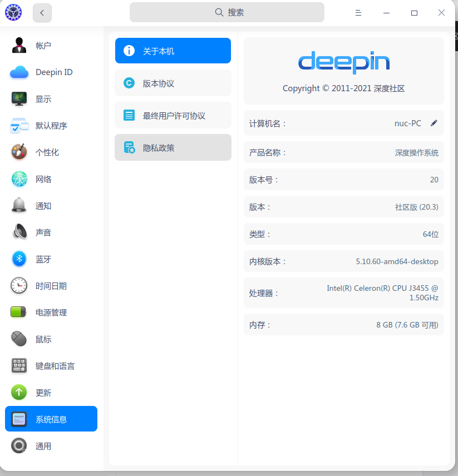This screenshot has width=458, height=476.
Task: Open Network settings
Action: (43, 178)
